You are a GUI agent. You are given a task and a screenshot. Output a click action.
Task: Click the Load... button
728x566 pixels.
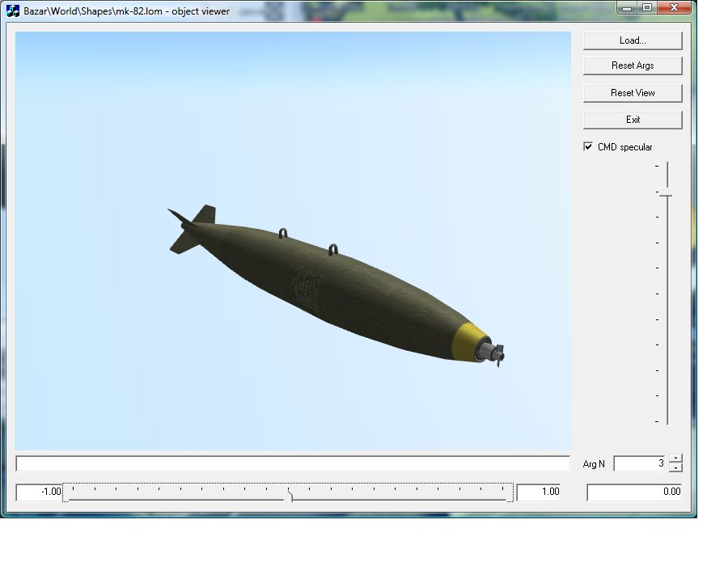pyautogui.click(x=633, y=40)
